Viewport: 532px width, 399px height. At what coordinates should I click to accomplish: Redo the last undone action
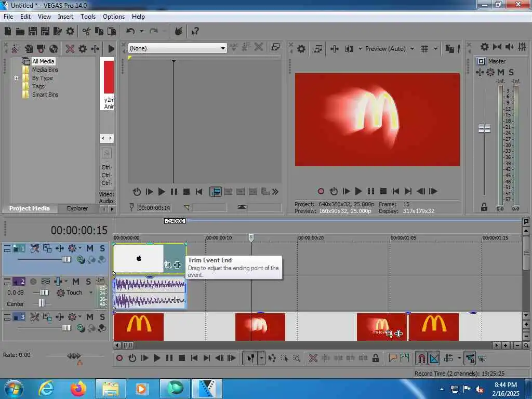point(154,32)
